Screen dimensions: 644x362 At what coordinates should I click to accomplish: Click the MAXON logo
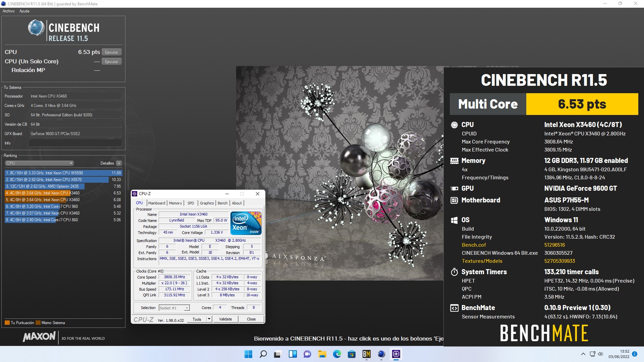point(39,337)
